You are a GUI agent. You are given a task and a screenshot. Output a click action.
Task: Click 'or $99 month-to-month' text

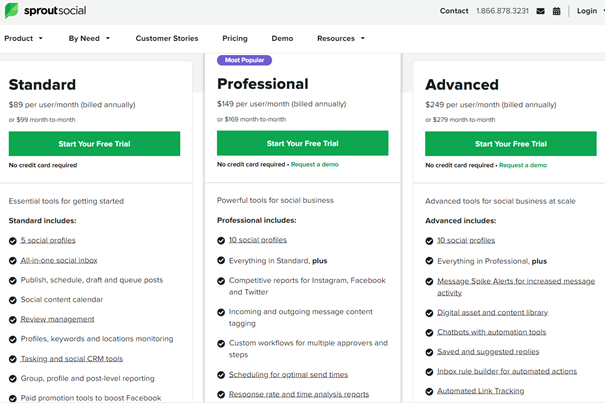point(42,120)
